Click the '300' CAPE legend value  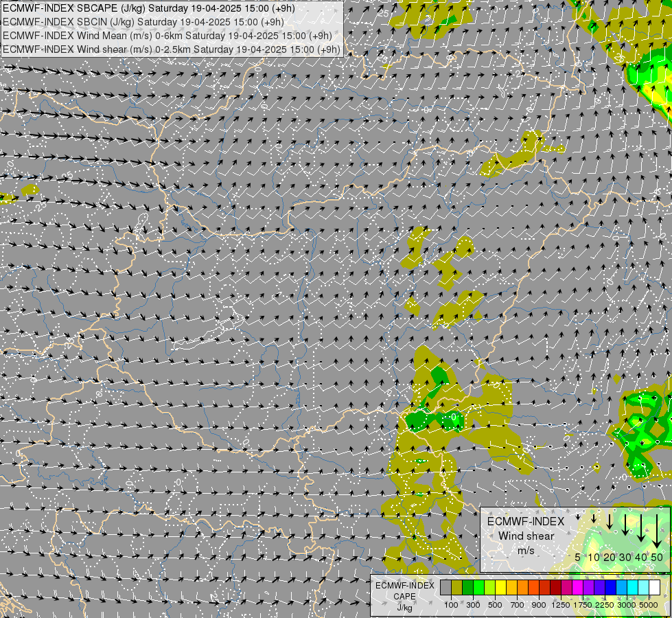point(473,605)
